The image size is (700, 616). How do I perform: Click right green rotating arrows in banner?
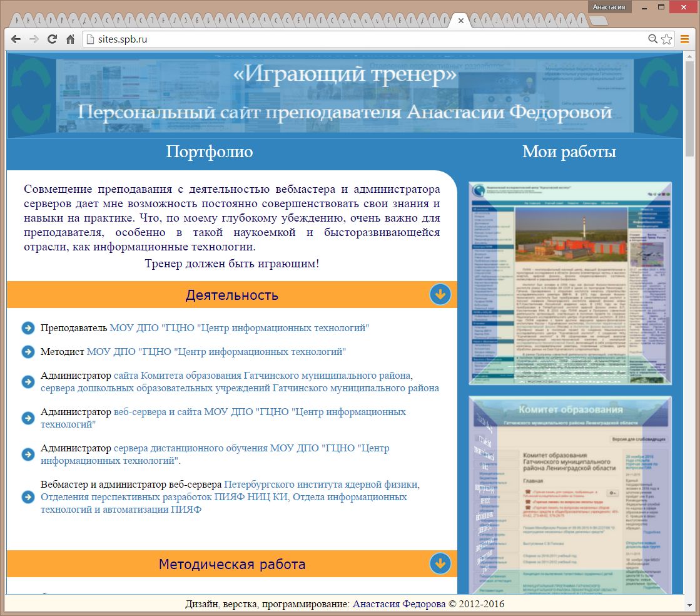coord(658,95)
